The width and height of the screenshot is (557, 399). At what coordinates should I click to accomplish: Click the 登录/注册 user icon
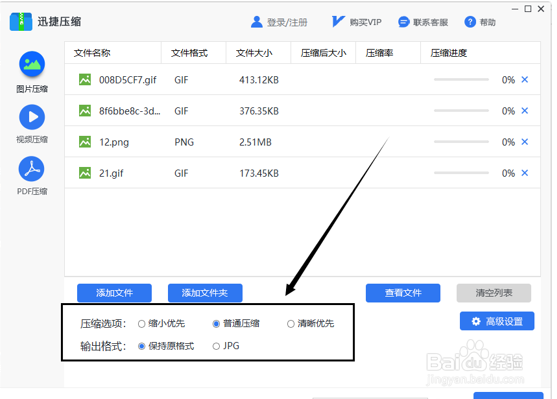point(256,22)
